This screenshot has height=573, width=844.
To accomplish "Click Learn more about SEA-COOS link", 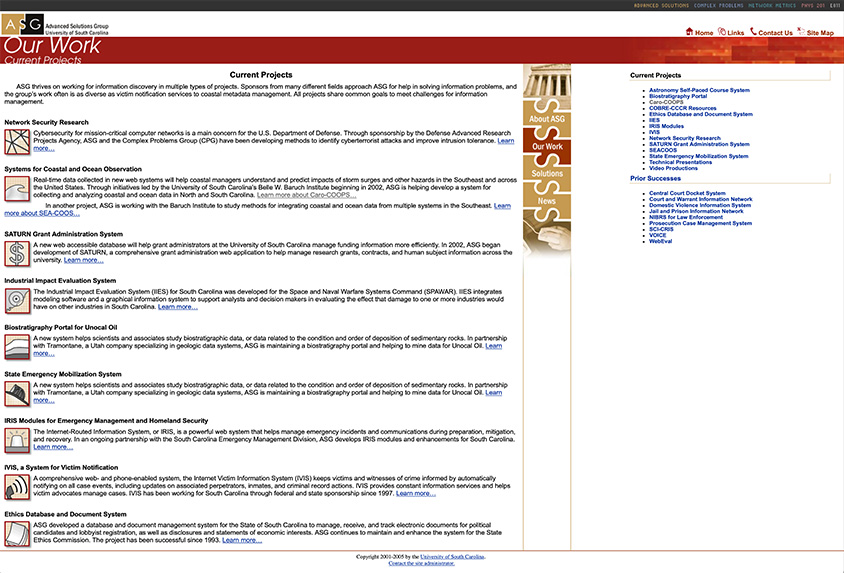I will click(42, 213).
